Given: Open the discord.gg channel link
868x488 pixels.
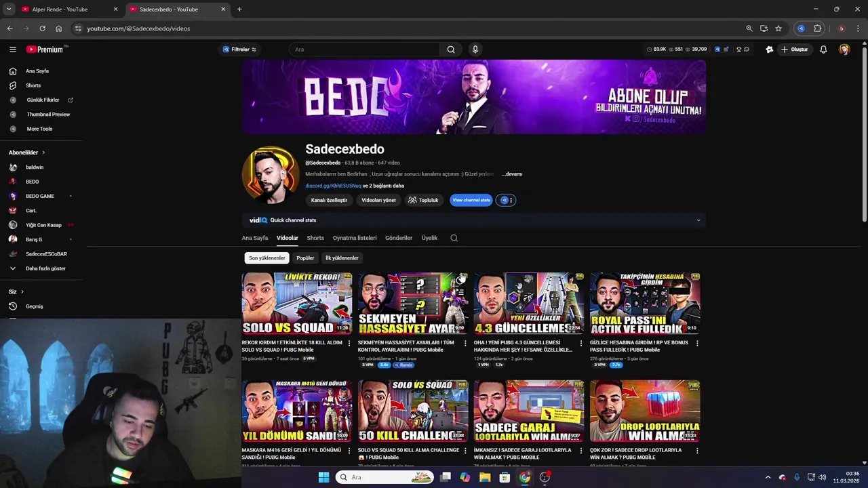Looking at the screenshot, I should [x=333, y=186].
